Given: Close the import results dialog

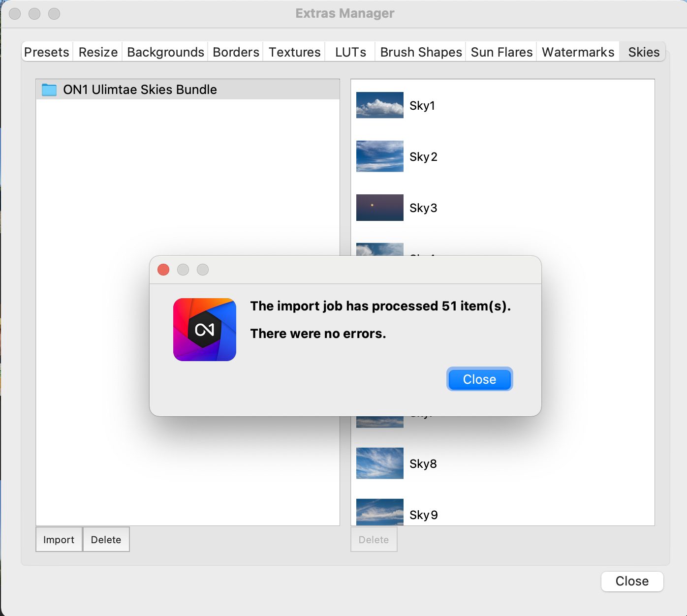Looking at the screenshot, I should pos(479,379).
